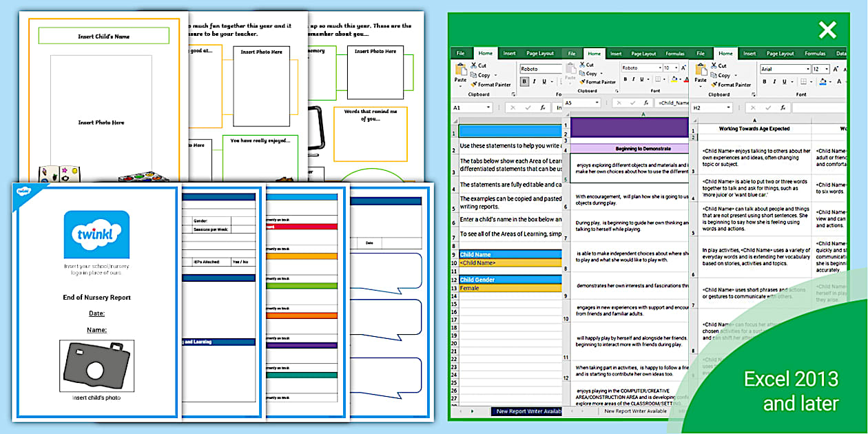
Task: Open the Arial font name dropdown
Action: [x=808, y=69]
